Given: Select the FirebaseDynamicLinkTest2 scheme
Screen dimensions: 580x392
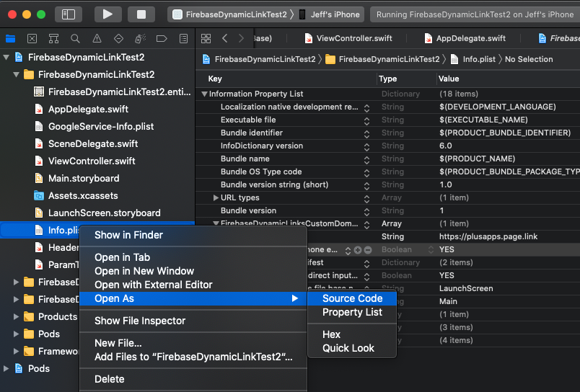Looking at the screenshot, I should (229, 14).
